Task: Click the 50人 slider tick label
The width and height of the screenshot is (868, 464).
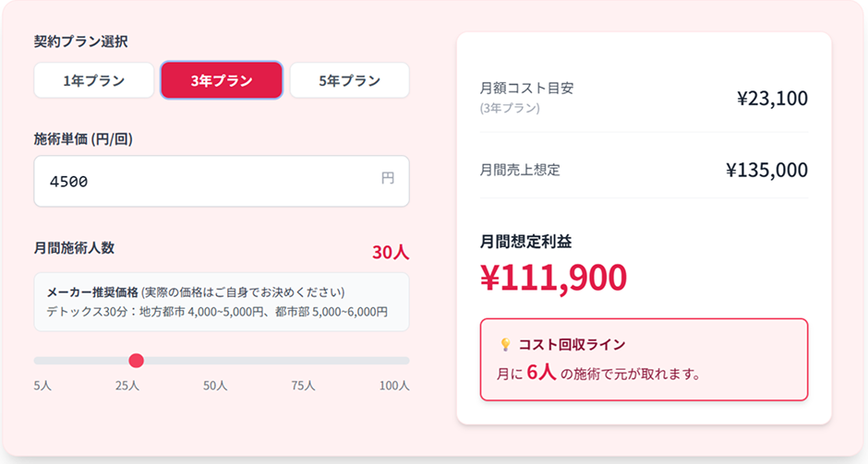Action: [x=215, y=386]
